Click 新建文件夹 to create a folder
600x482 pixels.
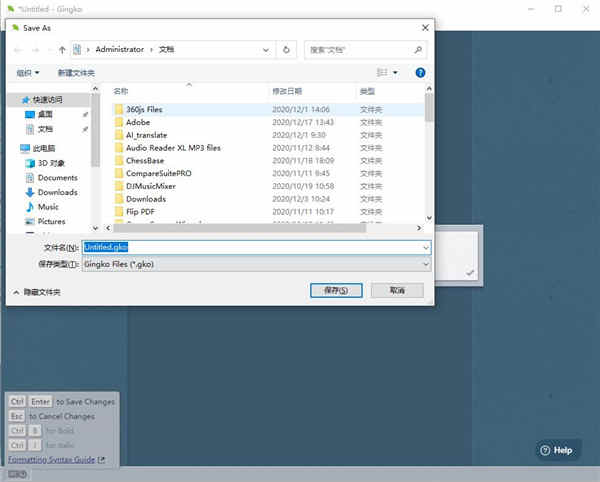point(76,73)
